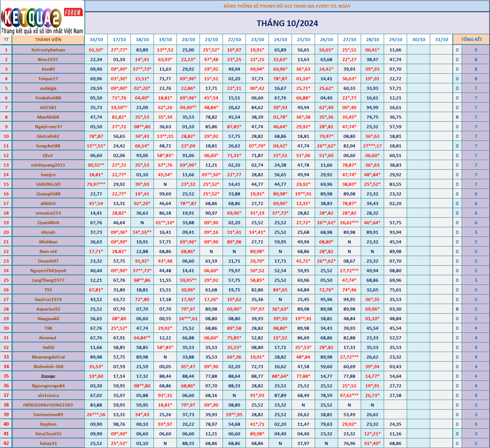Click member name NguyenThiQuynh
The image size is (490, 448).
point(48,271)
